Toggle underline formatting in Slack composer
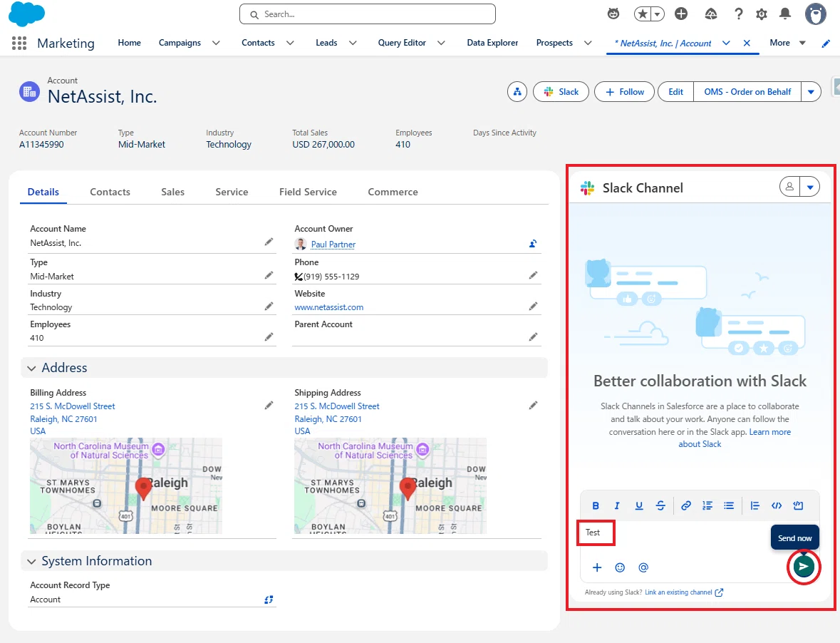This screenshot has width=840, height=643. (x=638, y=506)
